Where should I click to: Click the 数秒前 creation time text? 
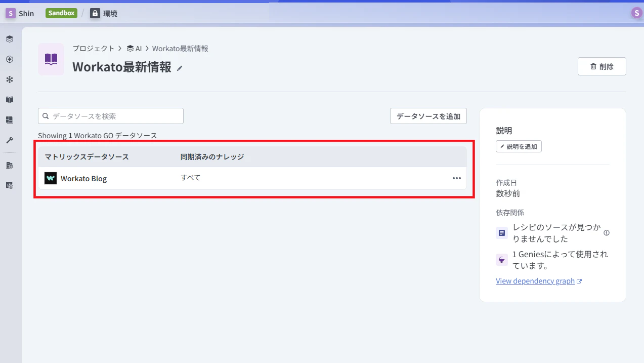[508, 193]
